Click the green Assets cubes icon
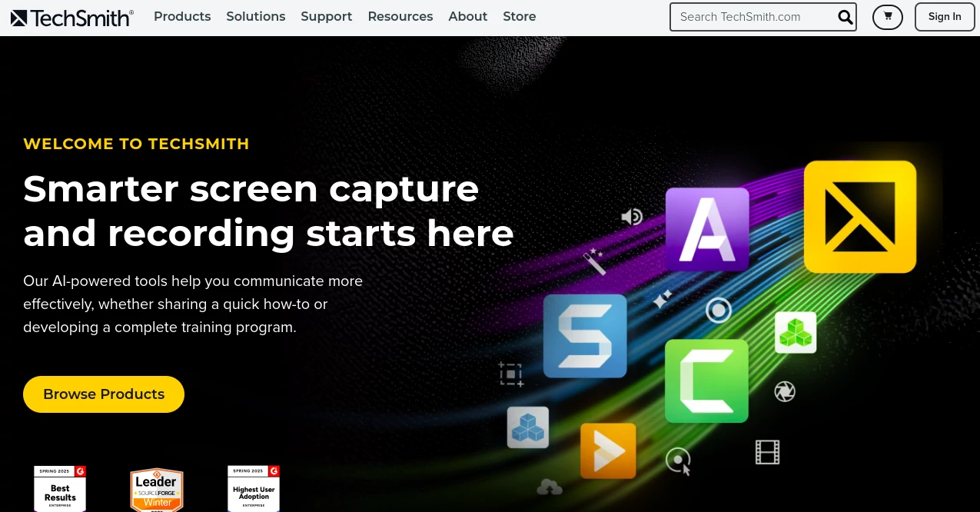This screenshot has height=512, width=980. coord(795,332)
